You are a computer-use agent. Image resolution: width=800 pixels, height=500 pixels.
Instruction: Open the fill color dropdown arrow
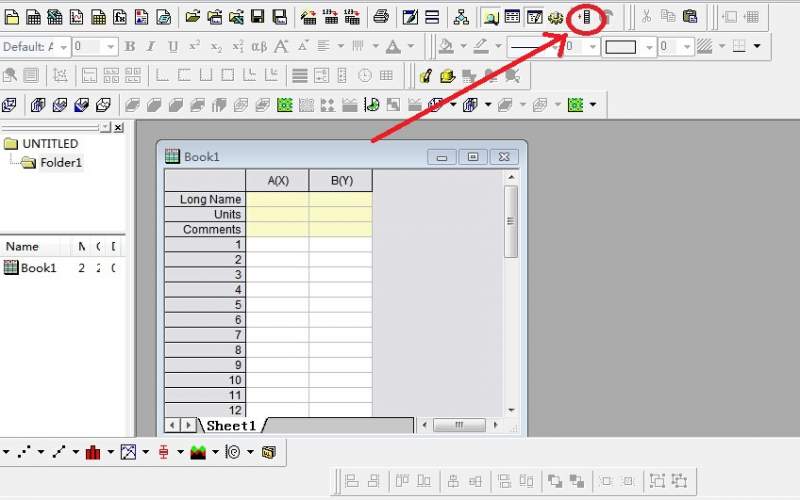pyautogui.click(x=463, y=46)
